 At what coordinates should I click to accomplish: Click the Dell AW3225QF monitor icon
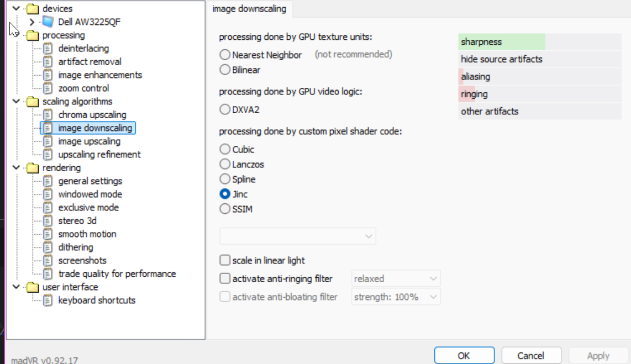(49, 22)
